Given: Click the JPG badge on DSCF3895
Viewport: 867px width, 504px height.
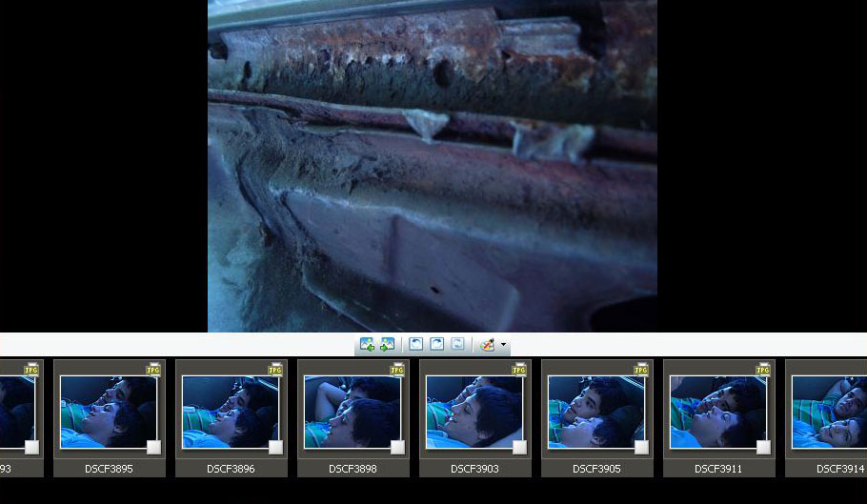Looking at the screenshot, I should coord(153,370).
